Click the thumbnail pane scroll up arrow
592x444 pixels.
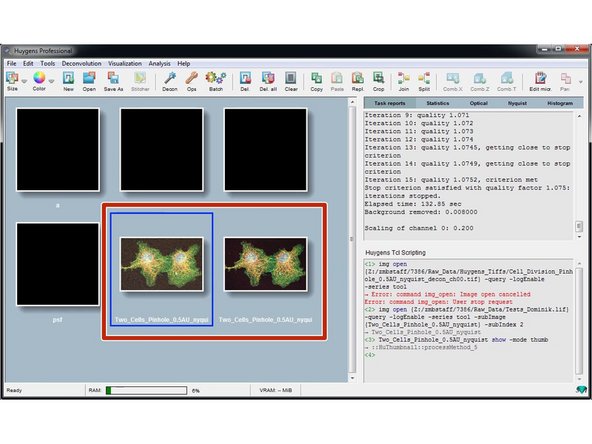[x=352, y=102]
